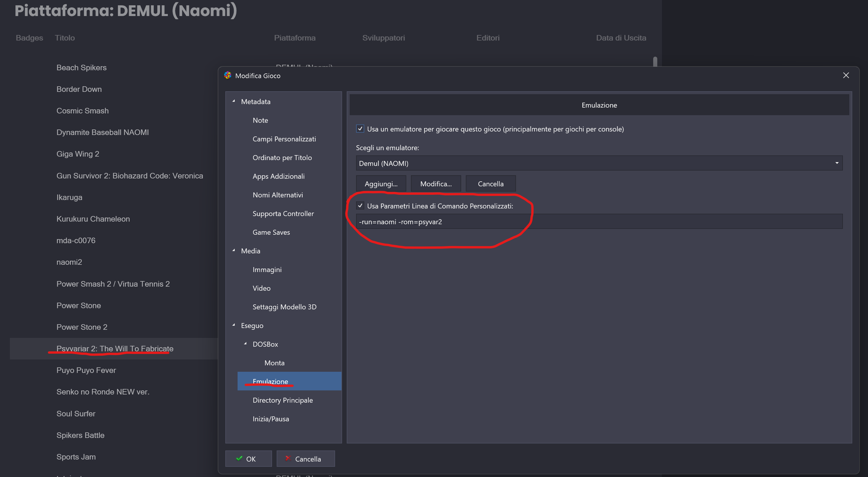This screenshot has width=868, height=477.
Task: Open Apps Addizionali section
Action: [278, 176]
